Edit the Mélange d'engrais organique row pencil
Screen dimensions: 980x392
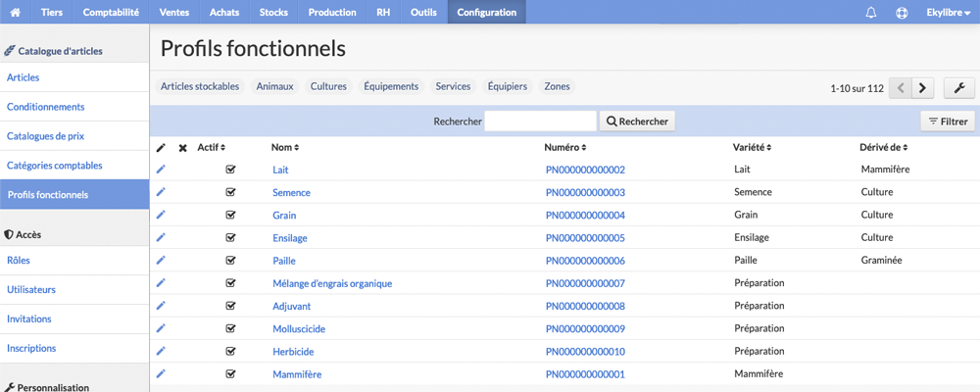161,282
